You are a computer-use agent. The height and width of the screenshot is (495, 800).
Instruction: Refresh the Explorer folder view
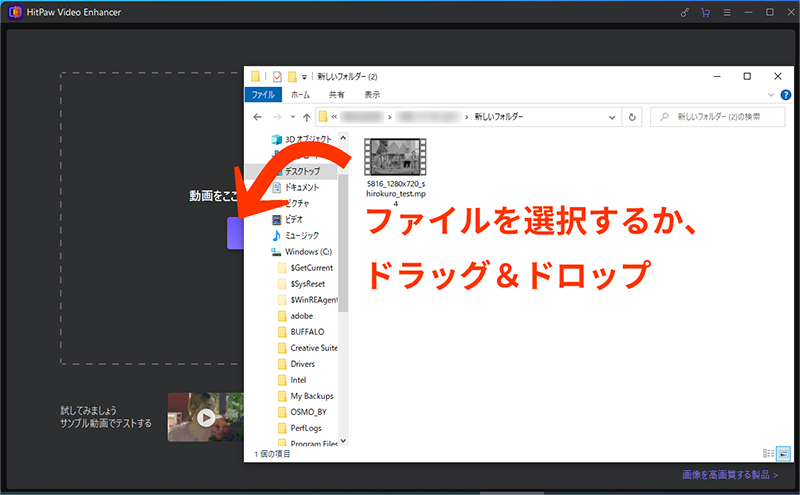(x=632, y=117)
